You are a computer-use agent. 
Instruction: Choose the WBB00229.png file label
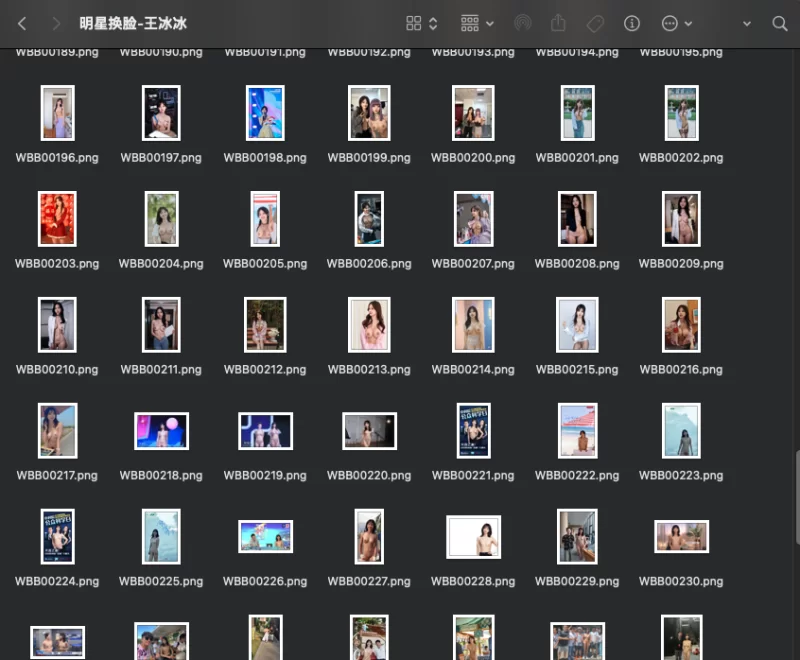pos(577,581)
